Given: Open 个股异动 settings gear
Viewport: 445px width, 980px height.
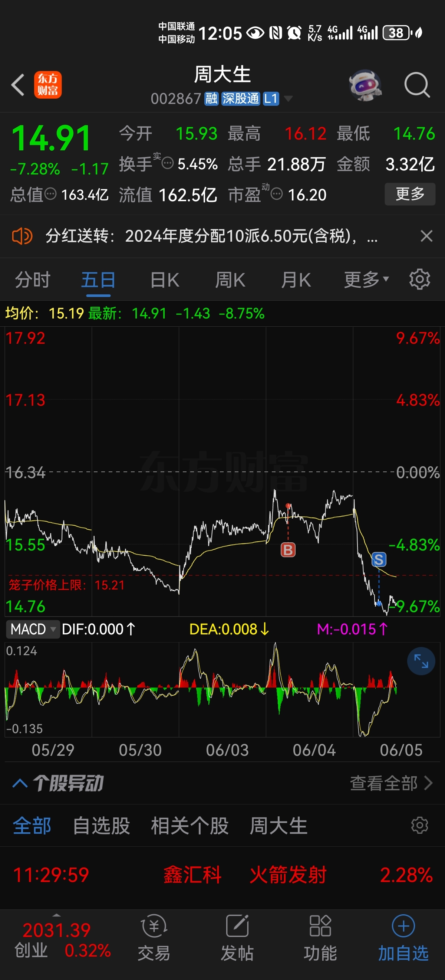Looking at the screenshot, I should [x=419, y=825].
